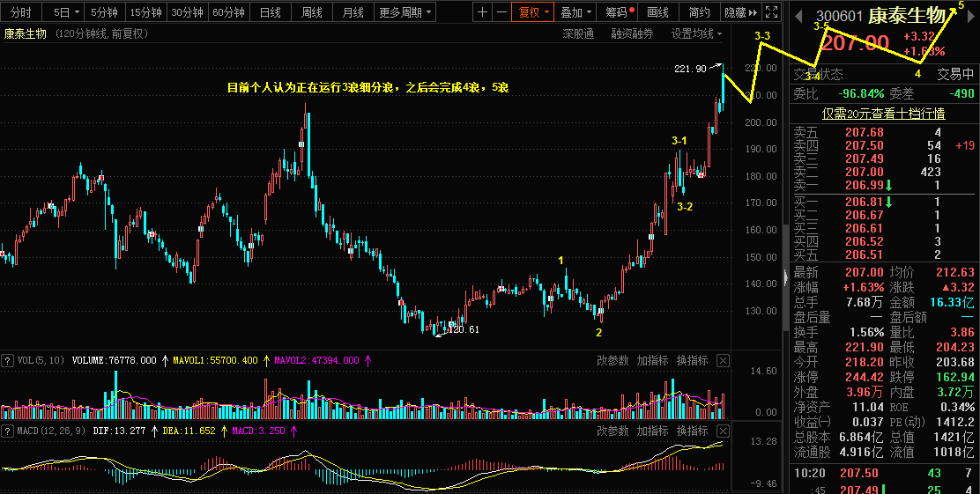
Task: Click 跌停 value 162.94
Action: (955, 377)
